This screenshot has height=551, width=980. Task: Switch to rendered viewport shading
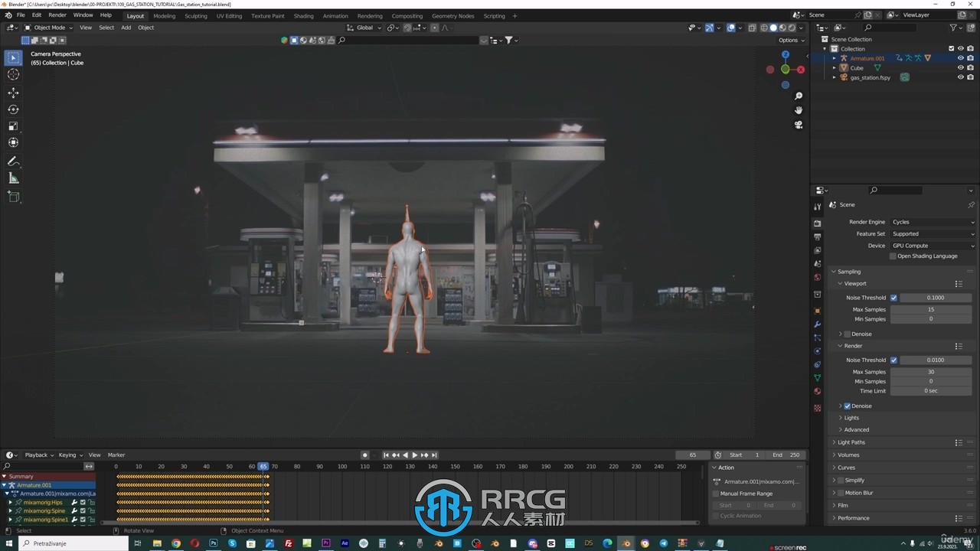[792, 28]
